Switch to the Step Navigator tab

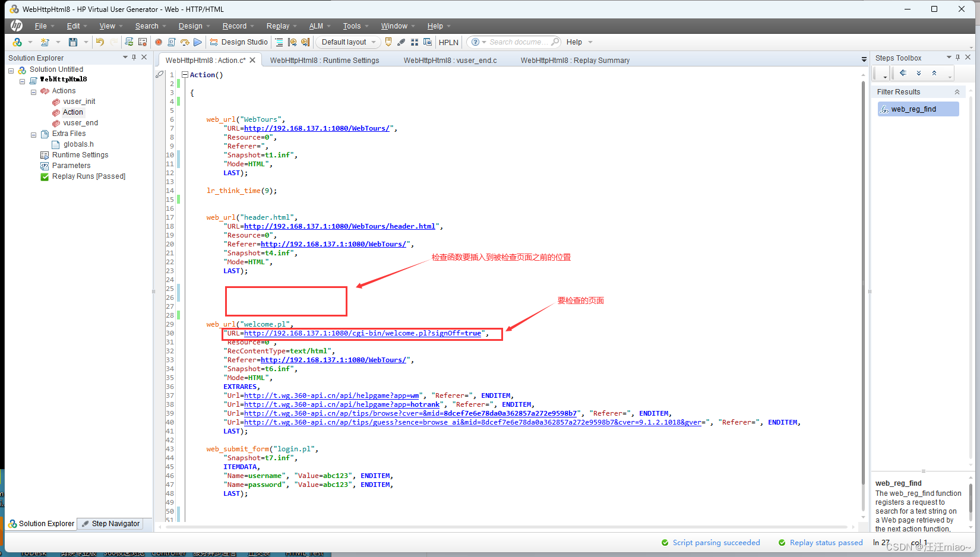(111, 524)
